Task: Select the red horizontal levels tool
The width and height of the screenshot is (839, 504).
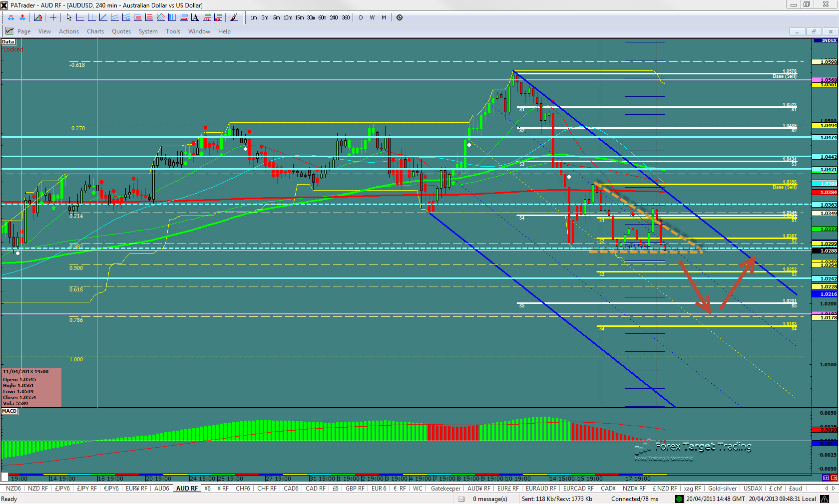Action: pos(149,17)
